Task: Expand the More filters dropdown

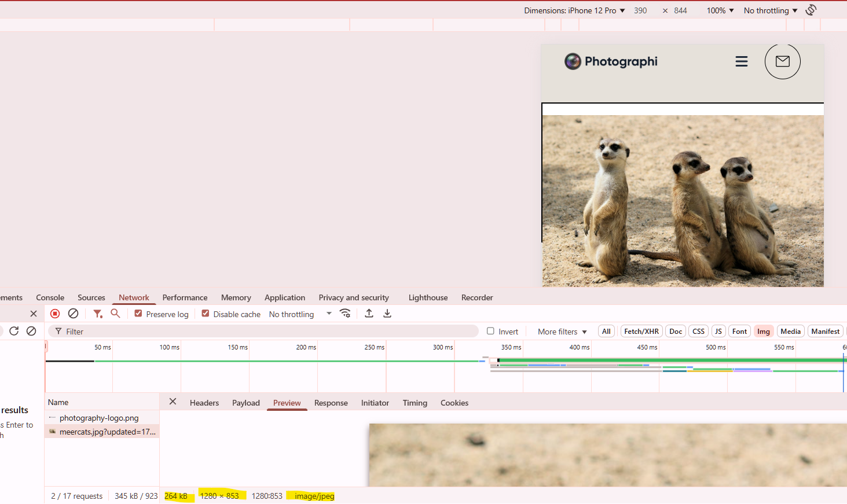Action: pyautogui.click(x=562, y=332)
